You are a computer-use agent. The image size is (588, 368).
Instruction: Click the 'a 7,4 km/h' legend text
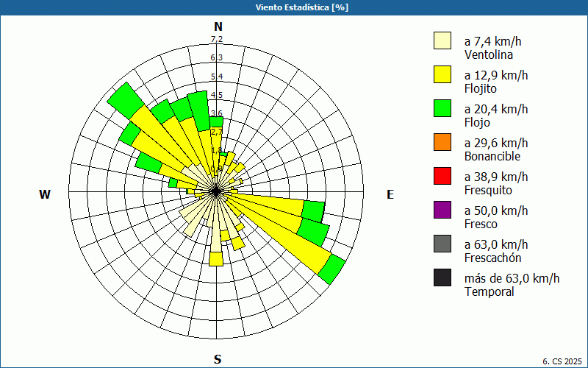click(492, 41)
